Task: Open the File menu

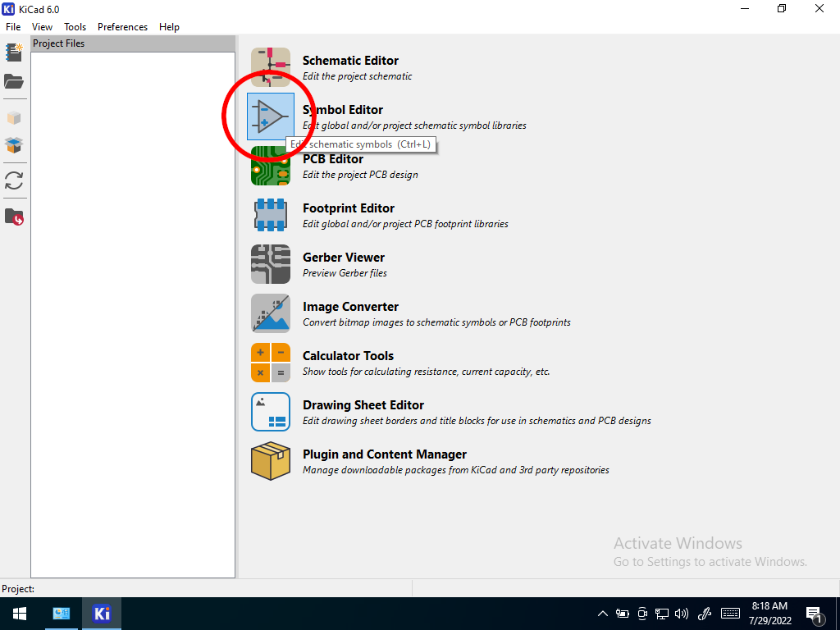Action: (13, 27)
